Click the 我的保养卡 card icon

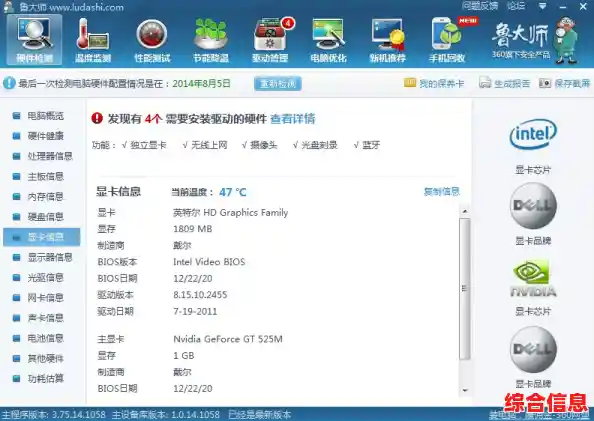[x=410, y=83]
